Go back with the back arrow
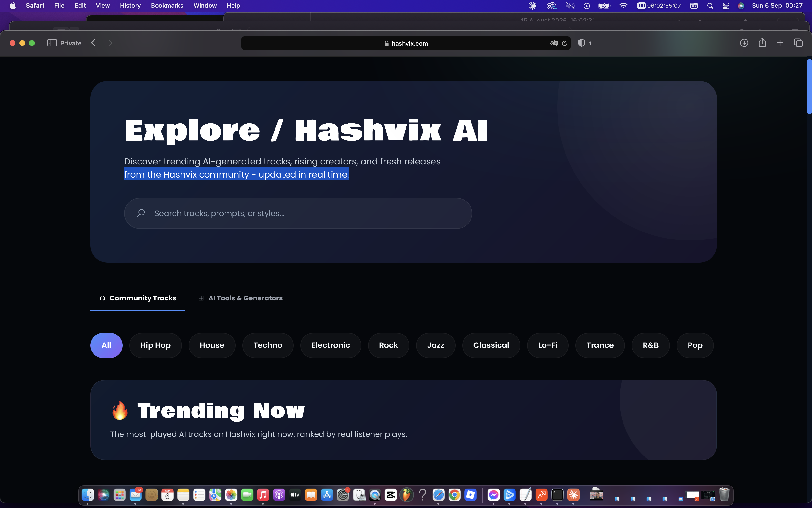This screenshot has height=508, width=812. click(94, 43)
